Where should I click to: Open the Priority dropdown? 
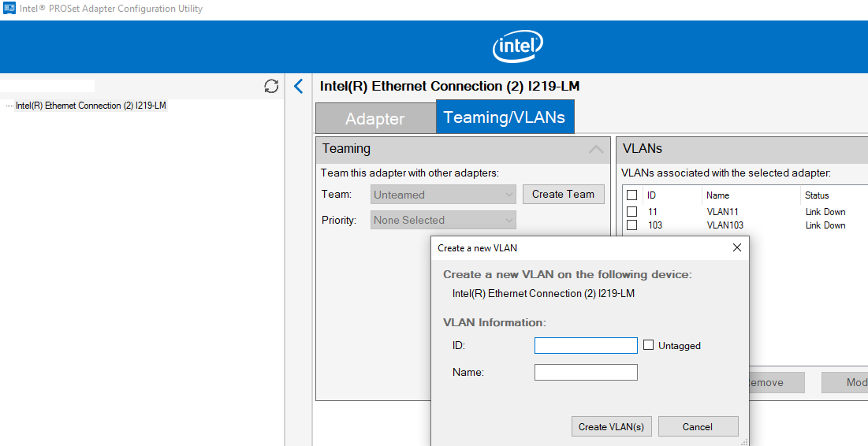(444, 220)
